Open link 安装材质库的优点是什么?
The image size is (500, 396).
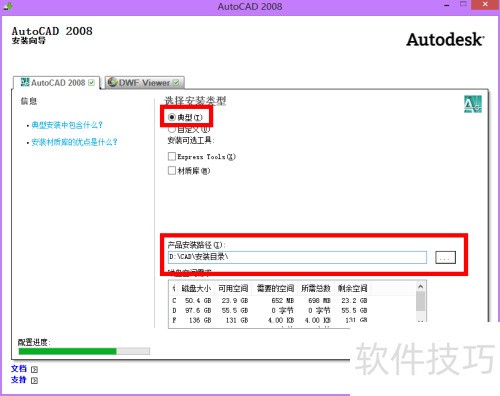74,142
